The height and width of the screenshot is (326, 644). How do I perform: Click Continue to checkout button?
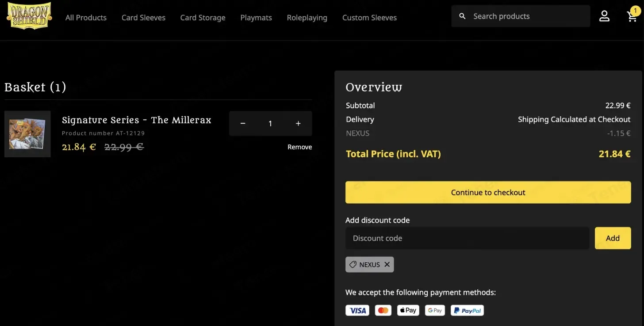(x=488, y=192)
